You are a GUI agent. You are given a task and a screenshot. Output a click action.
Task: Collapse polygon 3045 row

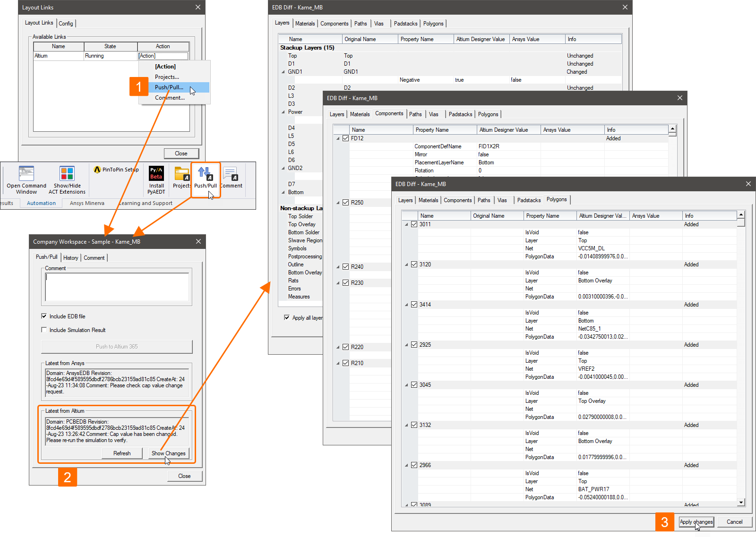coord(406,385)
